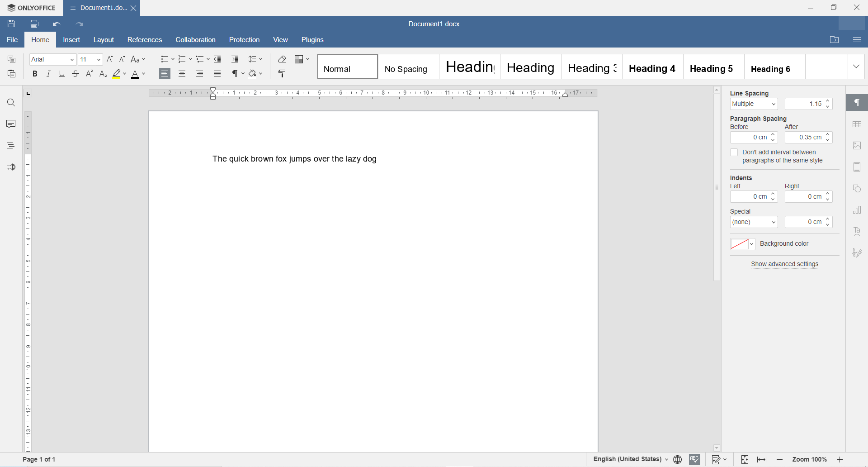Open the File menu

12,40
